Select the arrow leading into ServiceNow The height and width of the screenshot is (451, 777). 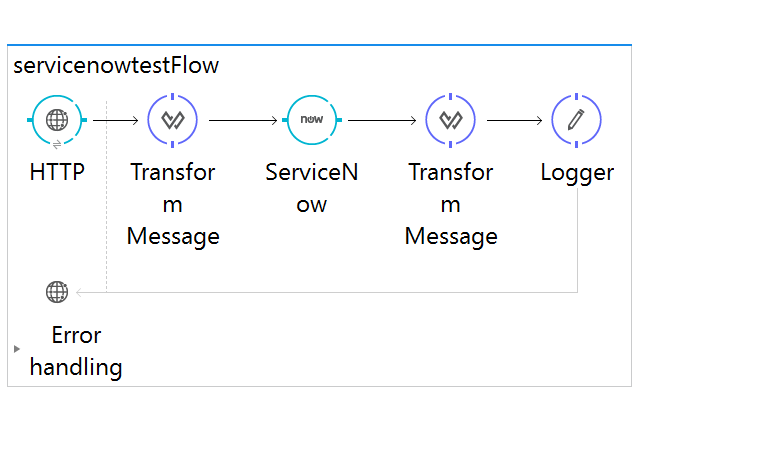[243, 120]
